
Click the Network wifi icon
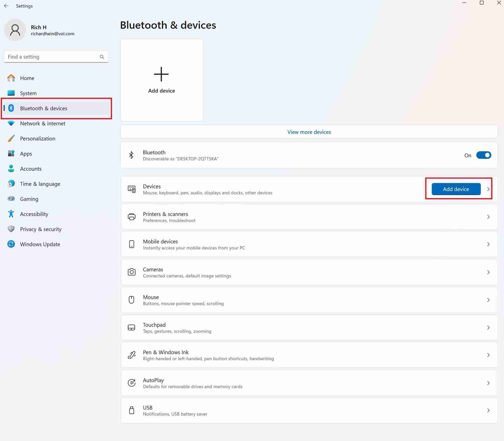(11, 123)
